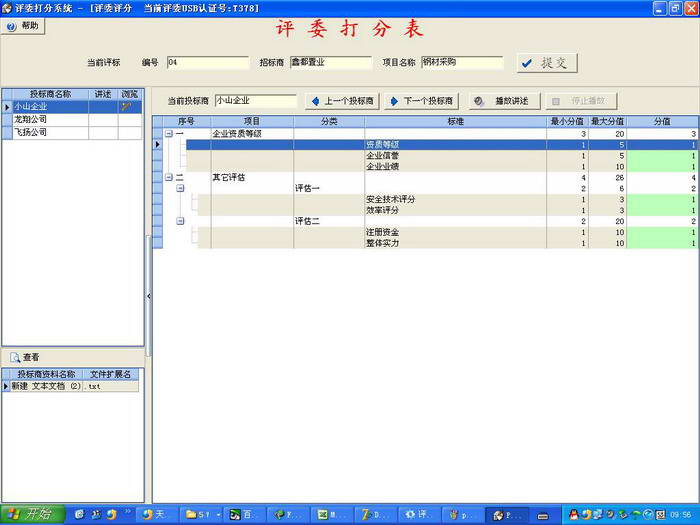Click the 帮助 help icon button

[x=23, y=26]
